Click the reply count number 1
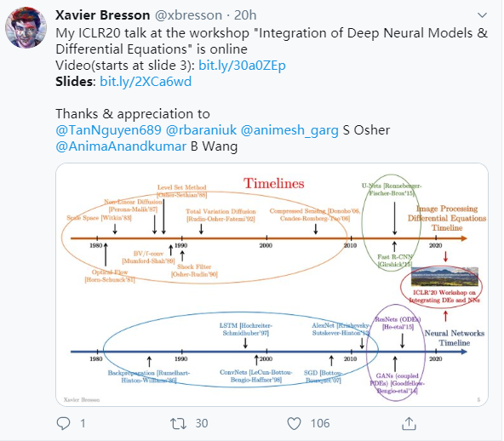This screenshot has width=504, height=441. (x=83, y=423)
